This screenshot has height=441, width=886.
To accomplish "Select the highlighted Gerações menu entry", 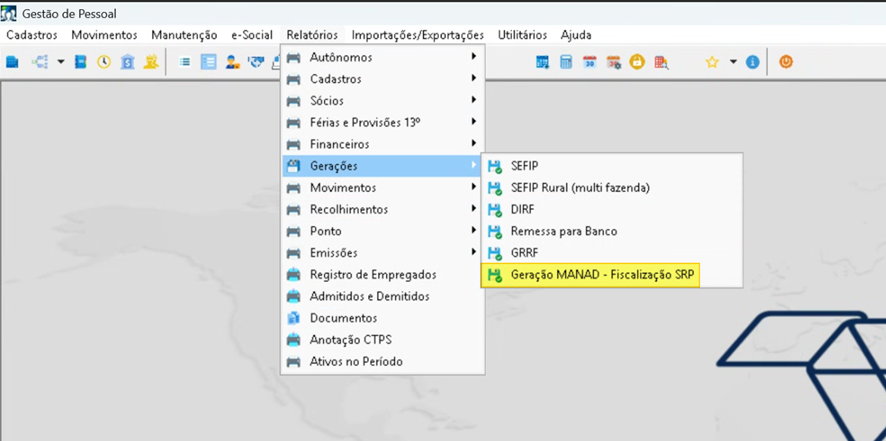I will 383,166.
